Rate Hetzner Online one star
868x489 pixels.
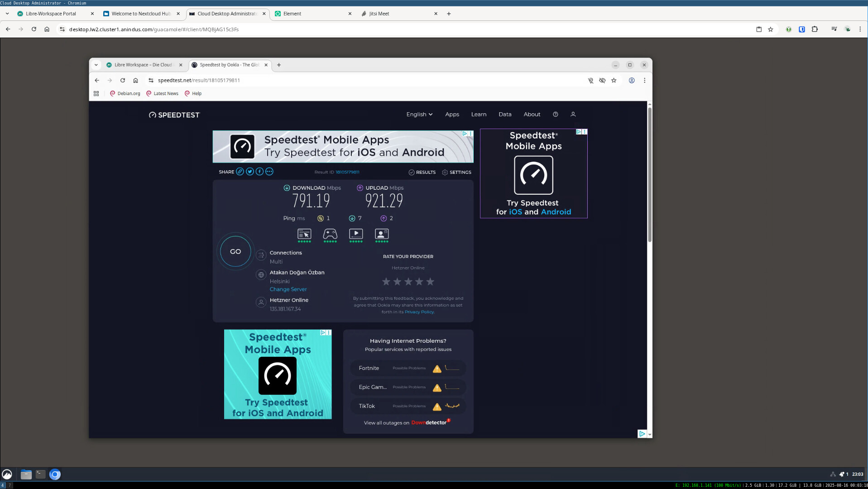[386, 282]
